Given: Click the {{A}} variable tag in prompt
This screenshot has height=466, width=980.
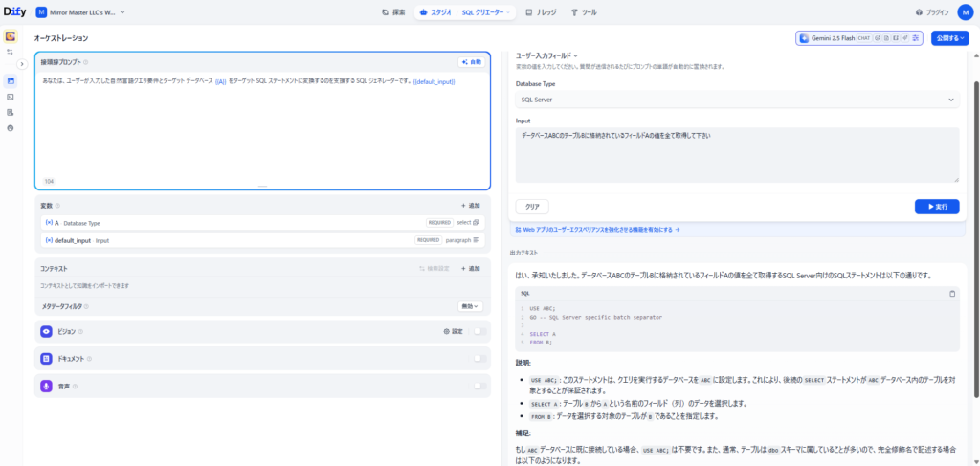Looking at the screenshot, I should pyautogui.click(x=221, y=82).
